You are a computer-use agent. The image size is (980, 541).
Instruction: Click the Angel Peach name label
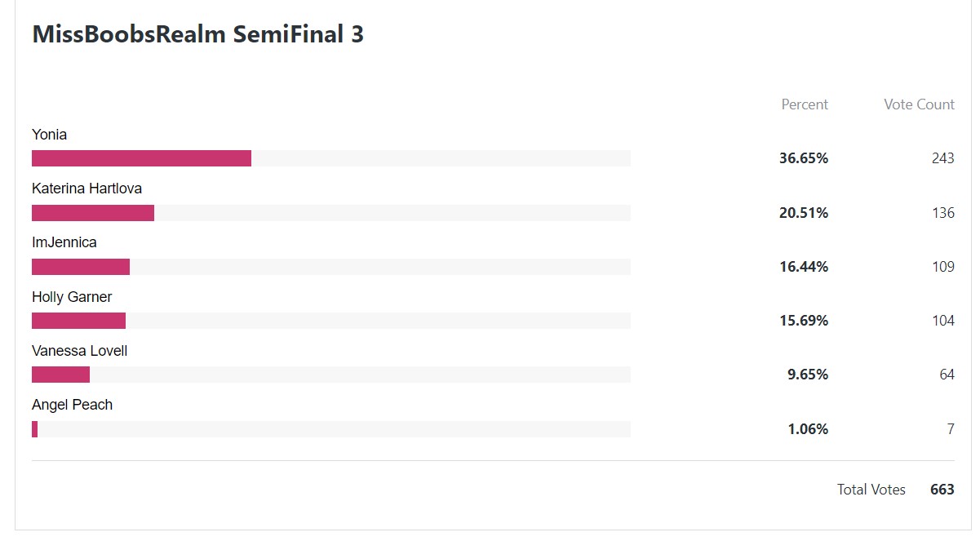click(72, 405)
